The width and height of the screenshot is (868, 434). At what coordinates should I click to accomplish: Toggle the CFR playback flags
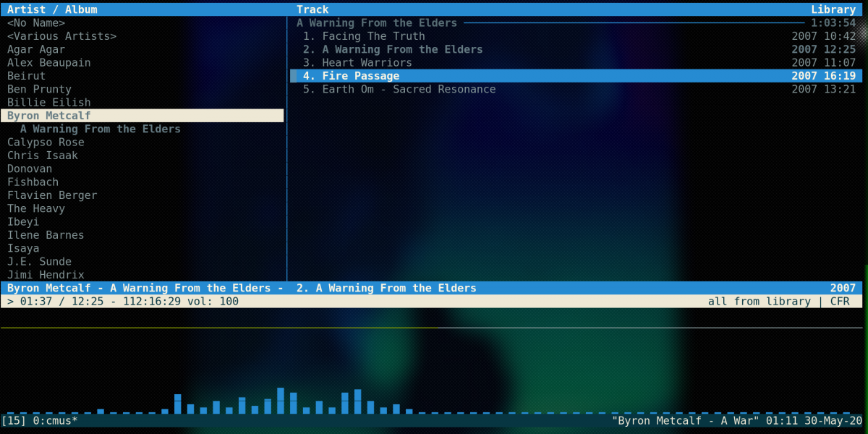pos(840,302)
